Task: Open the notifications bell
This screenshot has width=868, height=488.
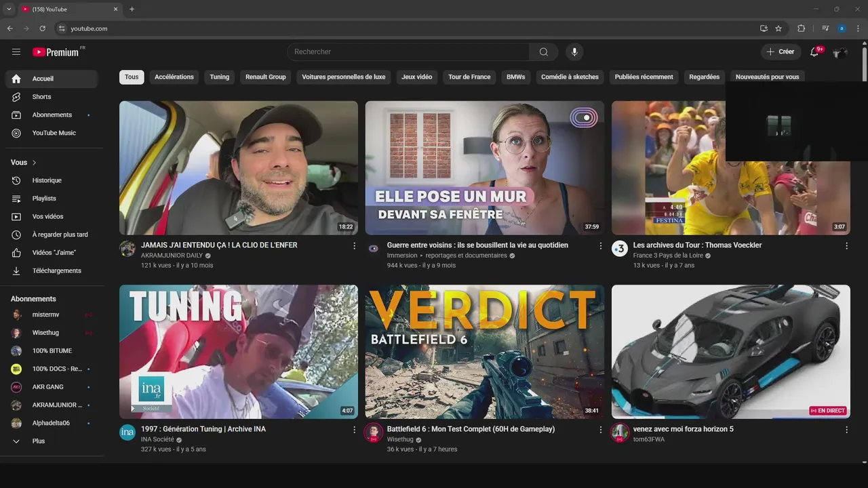Action: pyautogui.click(x=814, y=52)
